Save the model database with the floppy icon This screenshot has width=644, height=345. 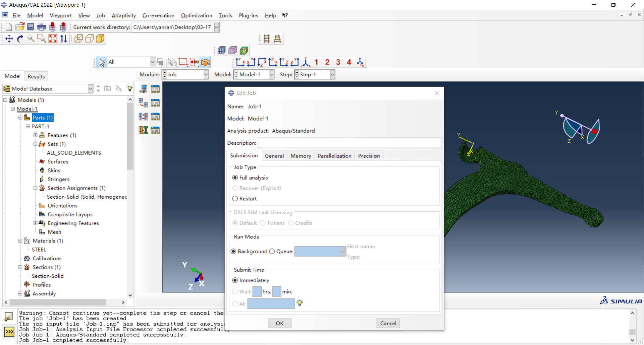pos(31,27)
